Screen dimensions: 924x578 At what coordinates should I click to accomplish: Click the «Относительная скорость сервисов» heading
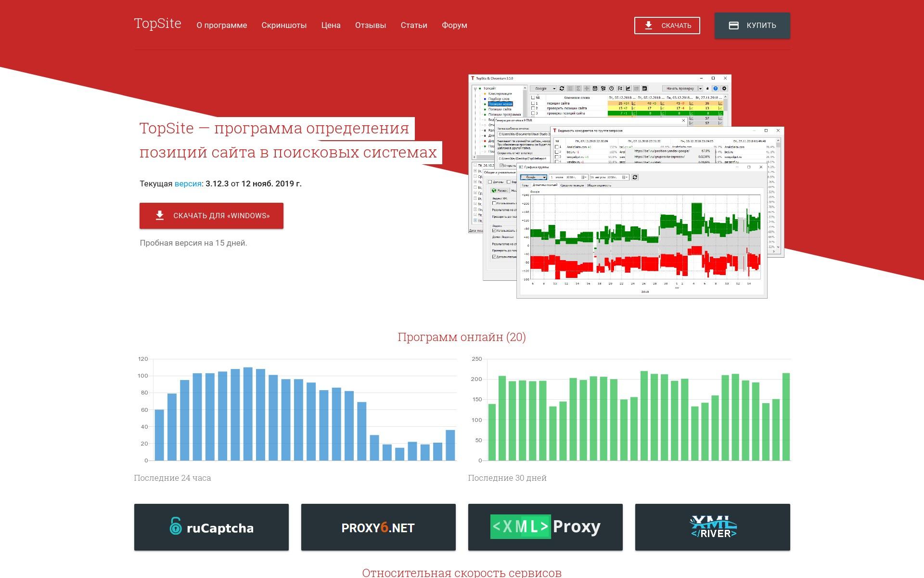tap(462, 573)
